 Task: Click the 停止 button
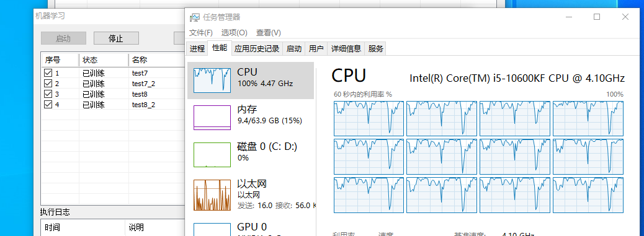pyautogui.click(x=116, y=38)
